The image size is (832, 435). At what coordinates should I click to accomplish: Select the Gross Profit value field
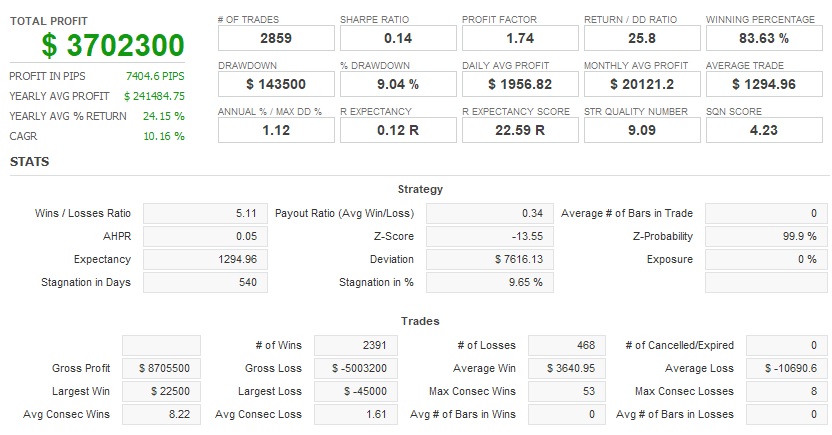pos(161,368)
